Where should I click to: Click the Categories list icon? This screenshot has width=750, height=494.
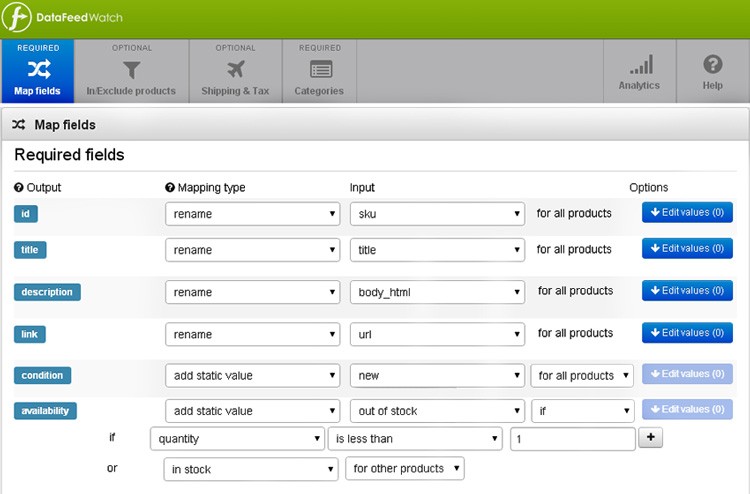(319, 69)
